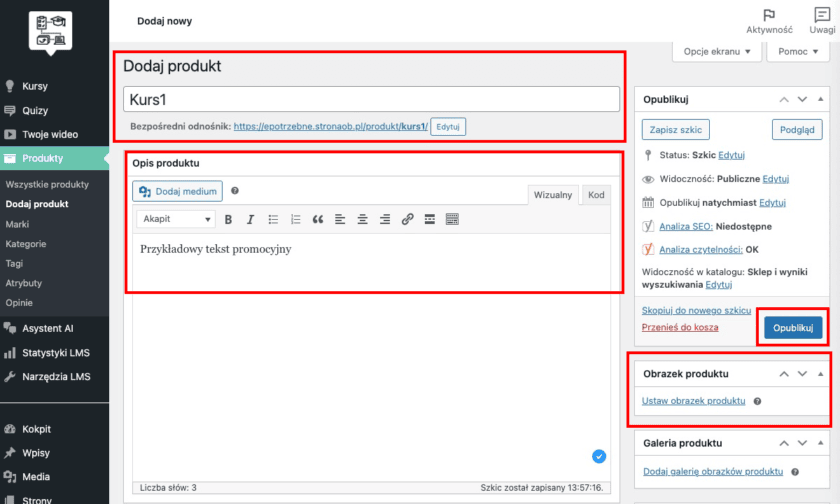Align text to the right
Viewport: 840px width, 504px height.
point(385,219)
